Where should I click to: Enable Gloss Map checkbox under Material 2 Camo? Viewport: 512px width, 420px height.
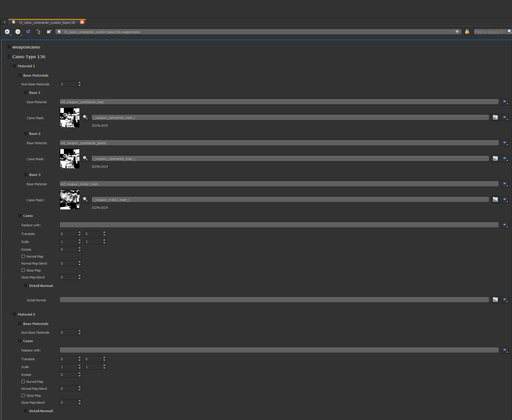[23, 396]
